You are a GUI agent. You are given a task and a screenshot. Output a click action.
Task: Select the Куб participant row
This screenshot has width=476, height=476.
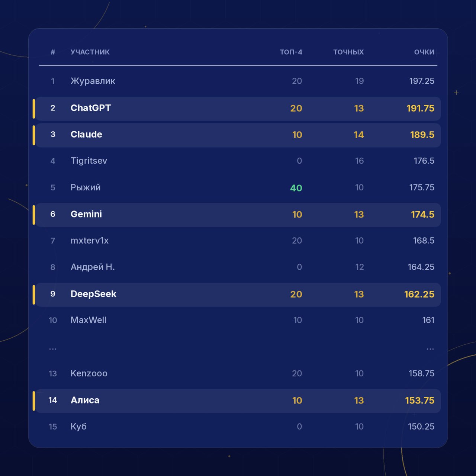[238, 427]
